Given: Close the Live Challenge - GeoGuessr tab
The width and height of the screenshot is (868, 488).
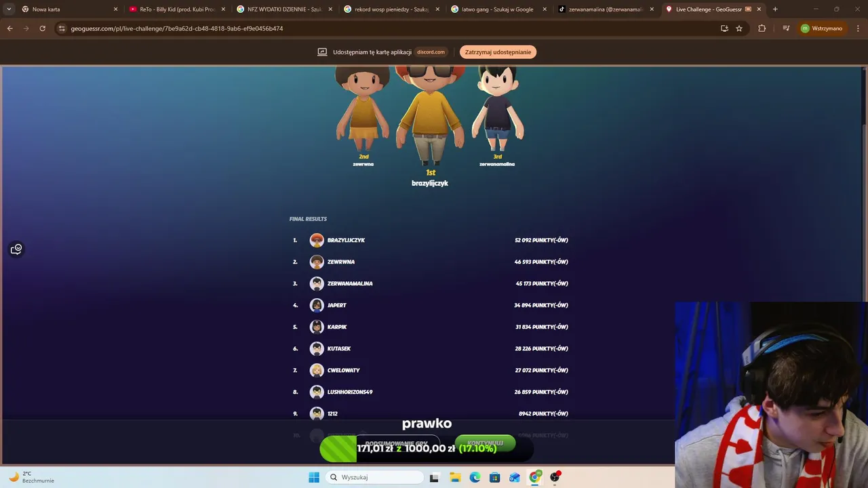Looking at the screenshot, I should [759, 9].
